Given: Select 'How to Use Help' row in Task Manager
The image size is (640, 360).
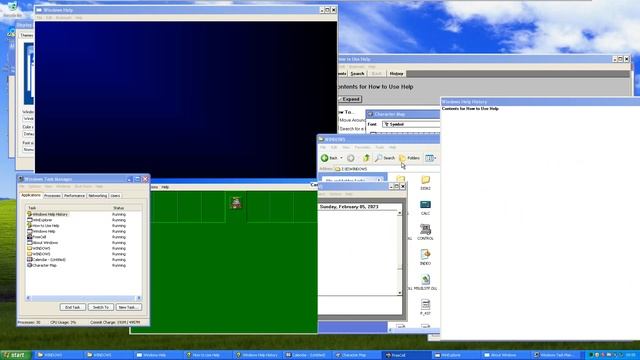Looking at the screenshot, I should (84, 226).
